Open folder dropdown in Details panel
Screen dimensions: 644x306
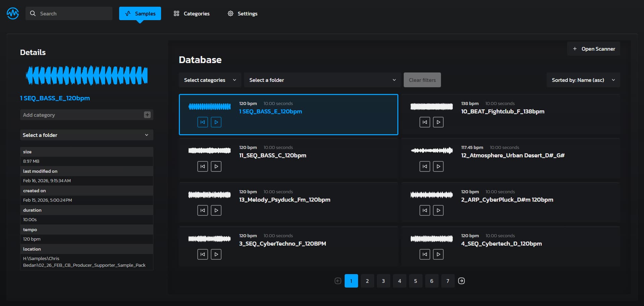pos(87,135)
